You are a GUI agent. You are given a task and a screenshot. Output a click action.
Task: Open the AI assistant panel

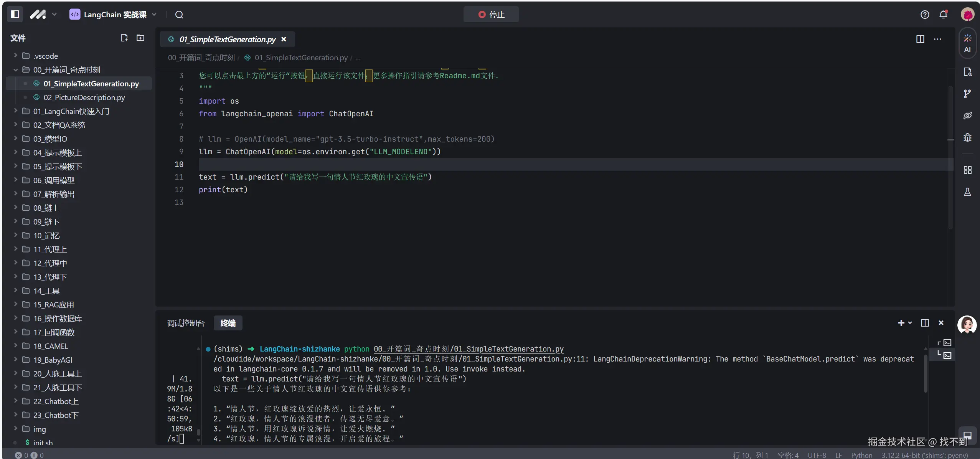click(967, 43)
